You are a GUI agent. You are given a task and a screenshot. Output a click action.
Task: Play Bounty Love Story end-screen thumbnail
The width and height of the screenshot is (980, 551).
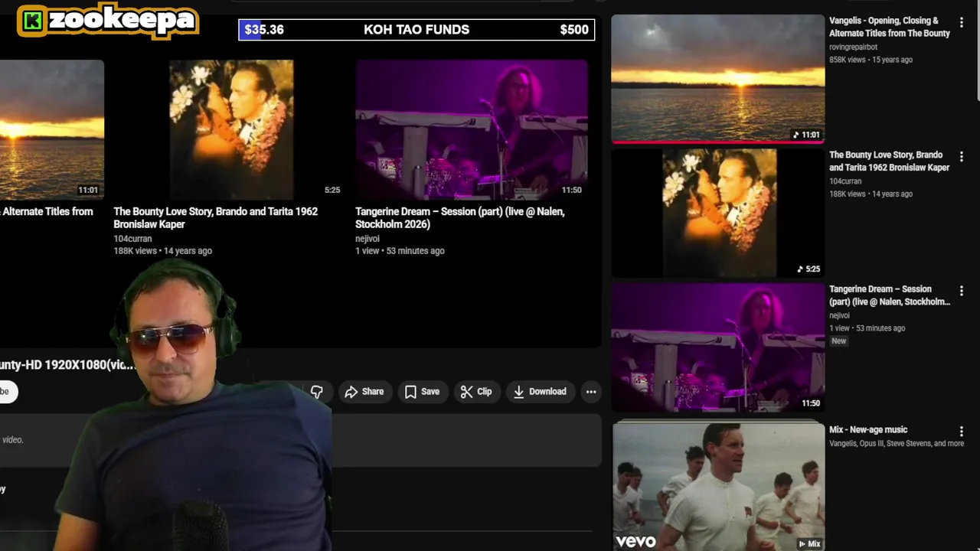click(x=230, y=129)
